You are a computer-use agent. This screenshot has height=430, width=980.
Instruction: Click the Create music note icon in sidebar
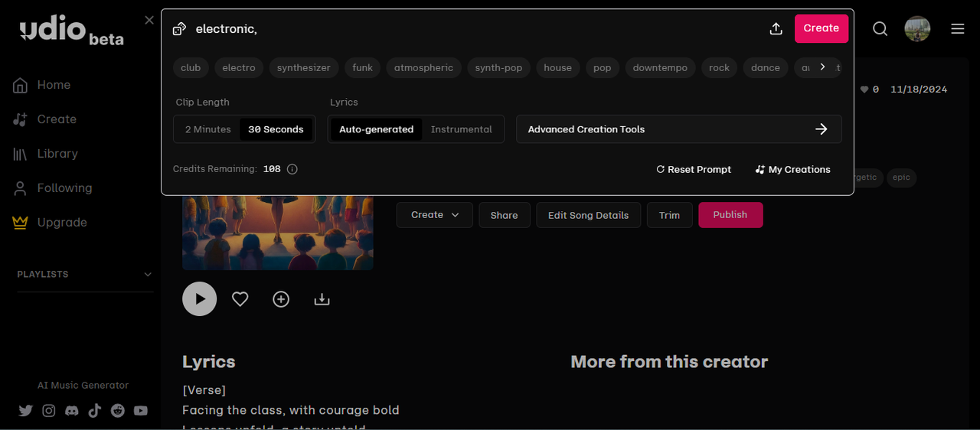pyautogui.click(x=21, y=119)
